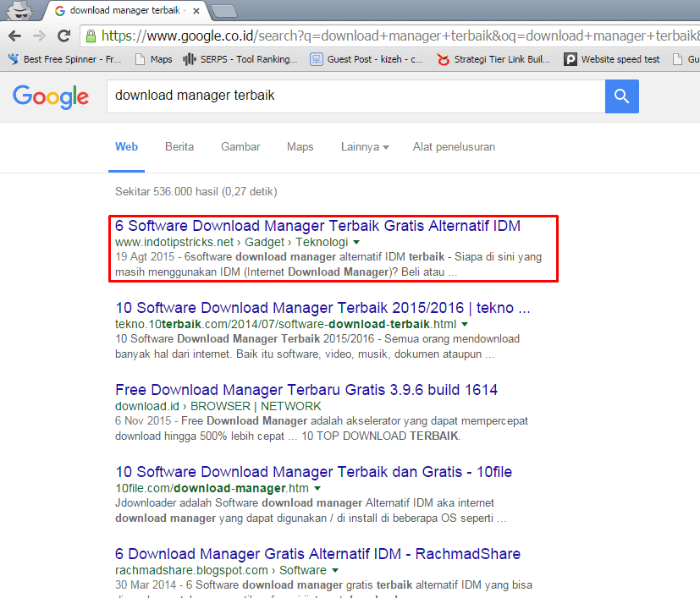Screen dimensions: 700x598
Task: Click the '6 Nov 2015' snippet text
Action: pyautogui.click(x=143, y=421)
